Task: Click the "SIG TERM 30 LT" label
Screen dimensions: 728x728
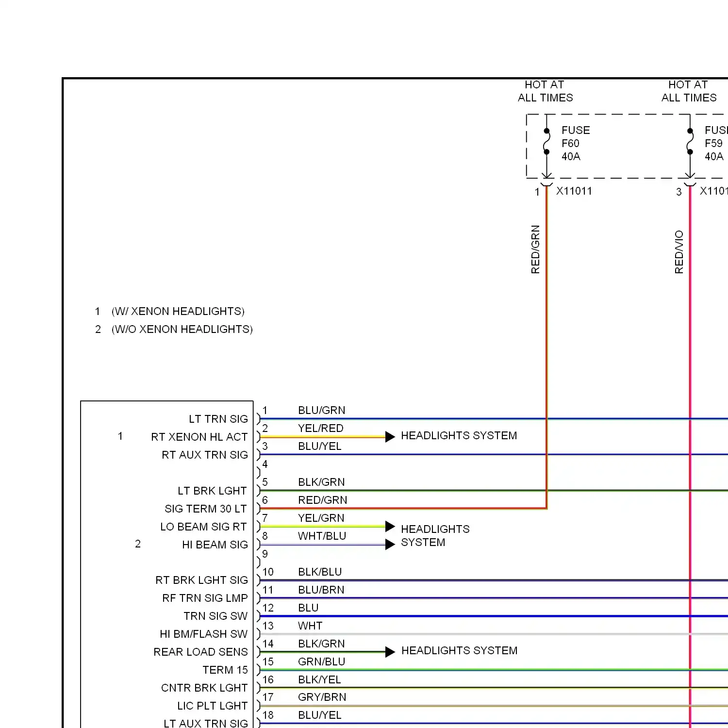Action: (206, 509)
